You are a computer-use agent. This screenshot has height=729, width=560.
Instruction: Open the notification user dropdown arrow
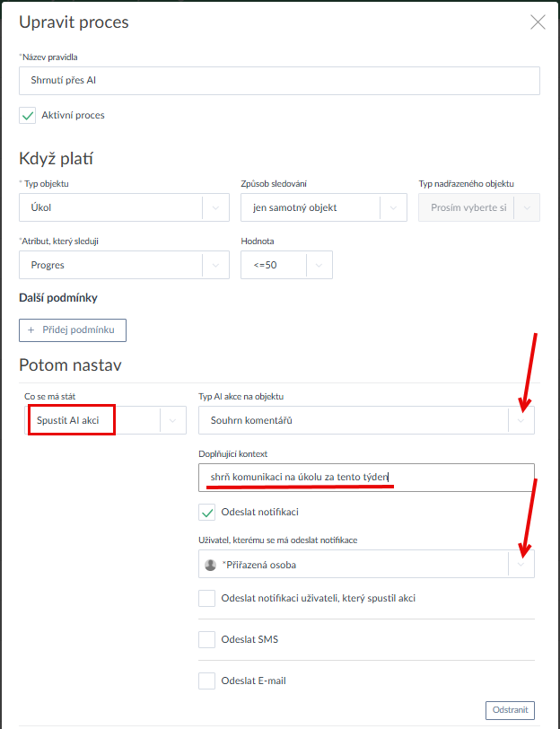pos(521,565)
